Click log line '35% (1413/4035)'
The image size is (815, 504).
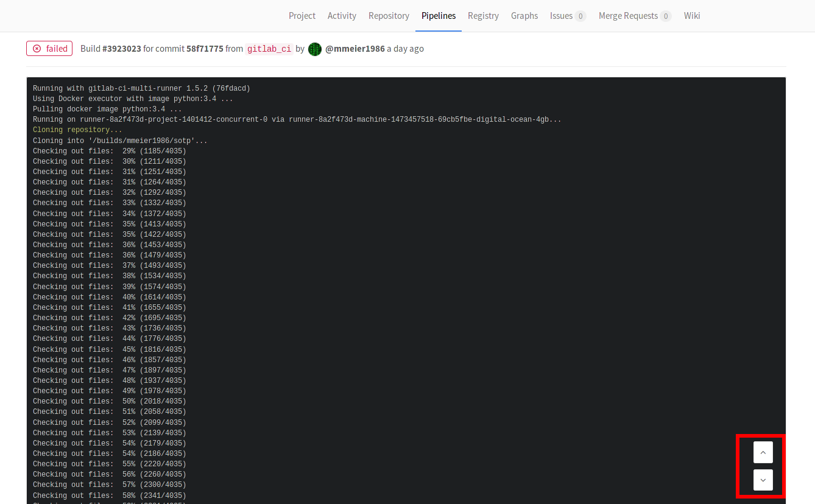[x=110, y=224]
